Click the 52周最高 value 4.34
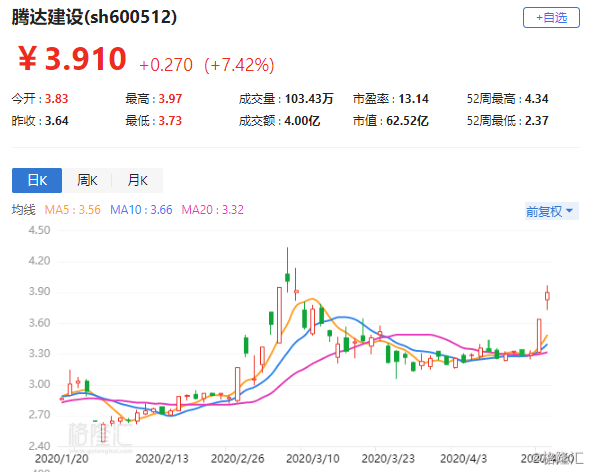 [536, 99]
